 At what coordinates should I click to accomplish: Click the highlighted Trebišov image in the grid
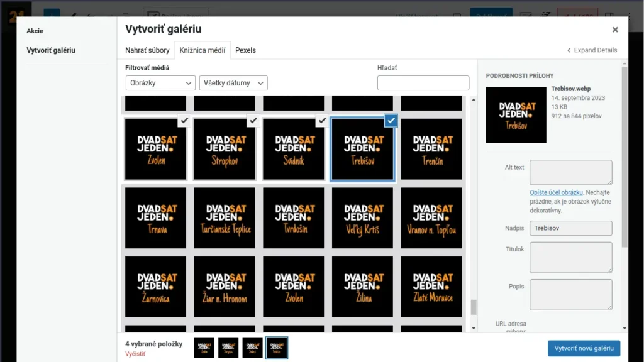363,149
